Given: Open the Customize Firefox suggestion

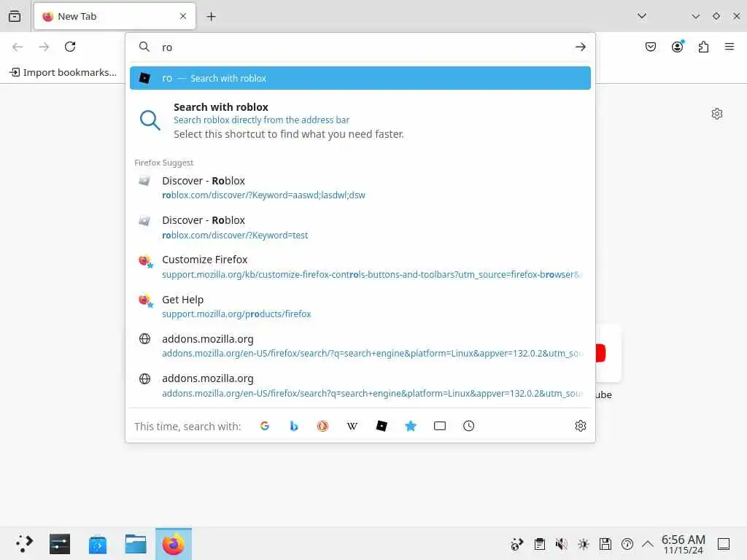Looking at the screenshot, I should pyautogui.click(x=360, y=267).
